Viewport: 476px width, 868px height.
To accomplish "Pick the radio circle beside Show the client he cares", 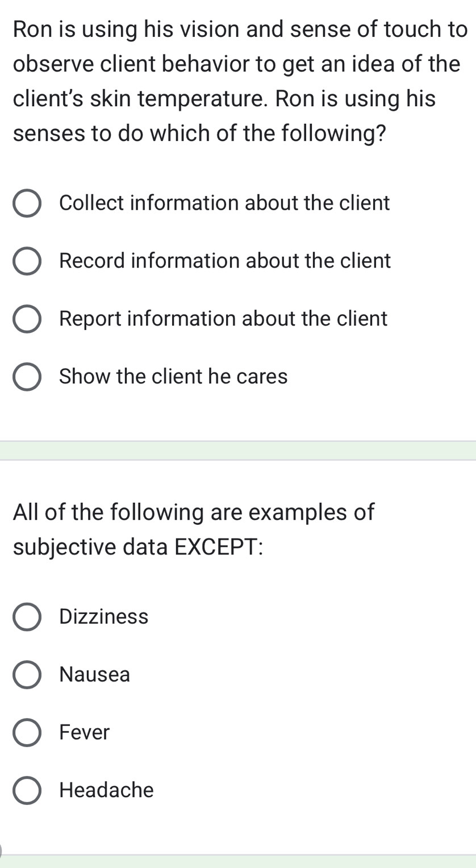I will (x=27, y=377).
